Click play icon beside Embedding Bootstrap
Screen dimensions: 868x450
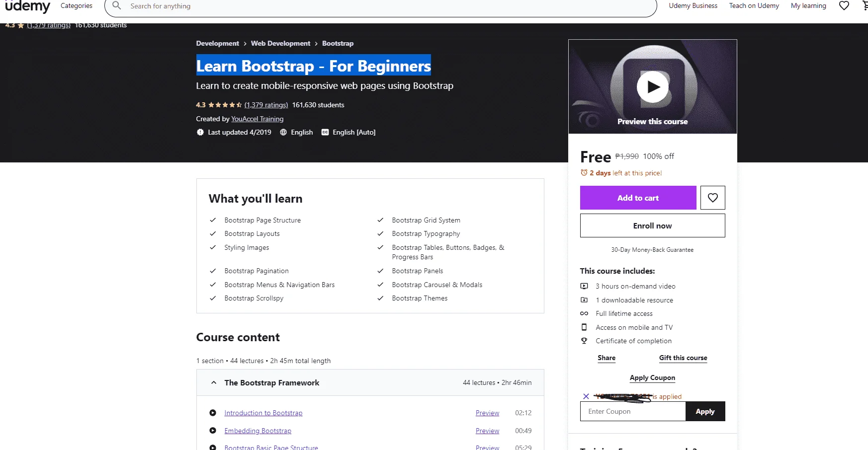(213, 431)
